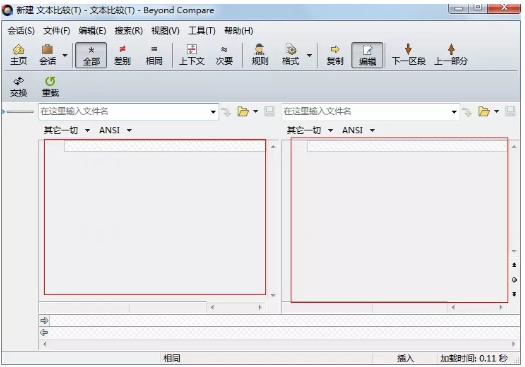This screenshot has height=367, width=525.
Task: Open the 搜索(R) menu
Action: [x=129, y=31]
